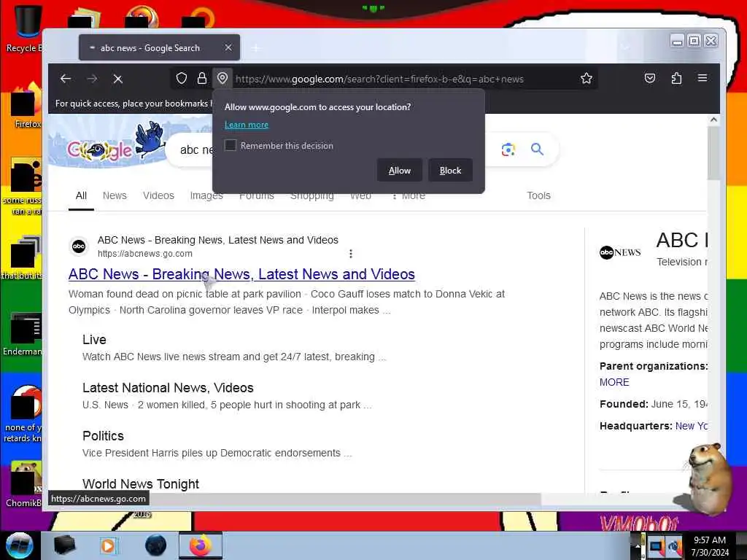This screenshot has height=560, width=747.
Task: Open the Google doodle logo
Action: click(x=107, y=144)
